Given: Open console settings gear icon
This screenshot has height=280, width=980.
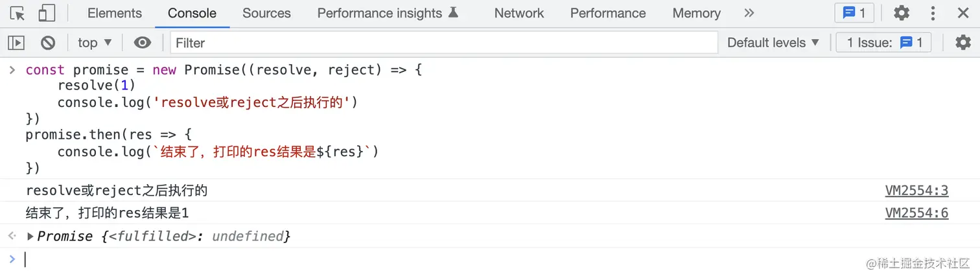Looking at the screenshot, I should coord(963,43).
